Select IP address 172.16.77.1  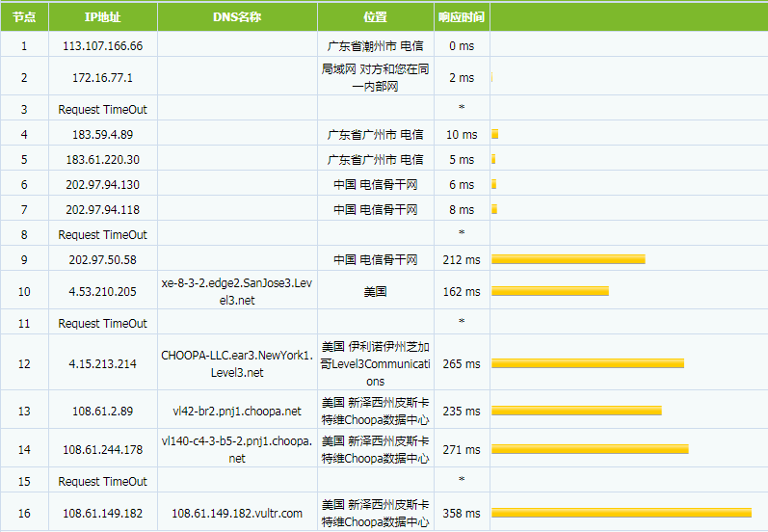point(102,77)
